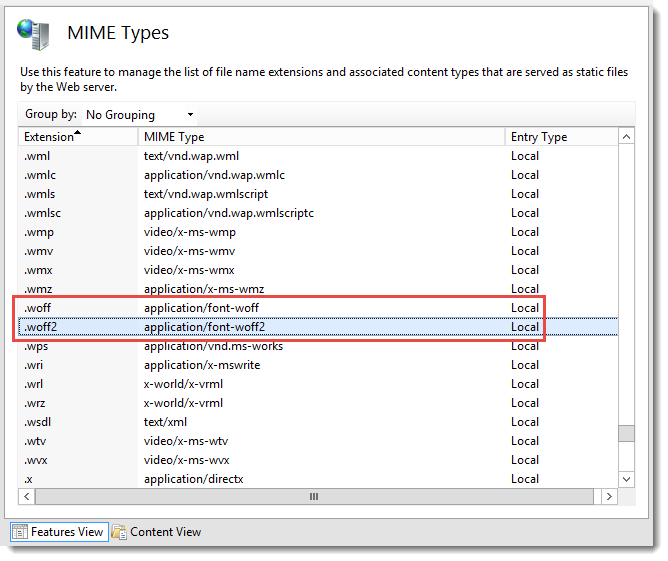The image size is (668, 561).
Task: Select the .wtv extension row
Action: point(318,441)
